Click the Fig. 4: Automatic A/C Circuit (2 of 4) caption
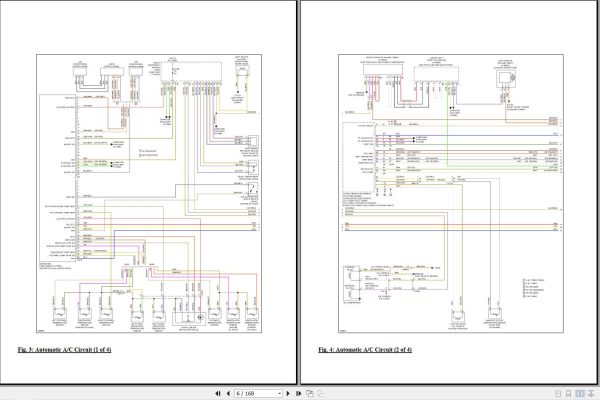Screen dimensions: 600x400 pyautogui.click(x=365, y=349)
